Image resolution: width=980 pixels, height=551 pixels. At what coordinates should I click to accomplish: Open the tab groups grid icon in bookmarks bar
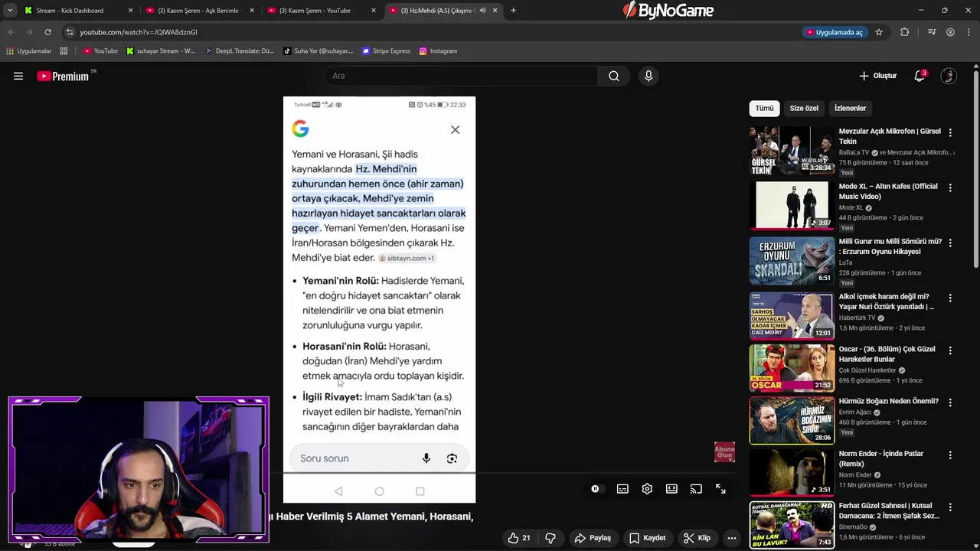pyautogui.click(x=64, y=51)
